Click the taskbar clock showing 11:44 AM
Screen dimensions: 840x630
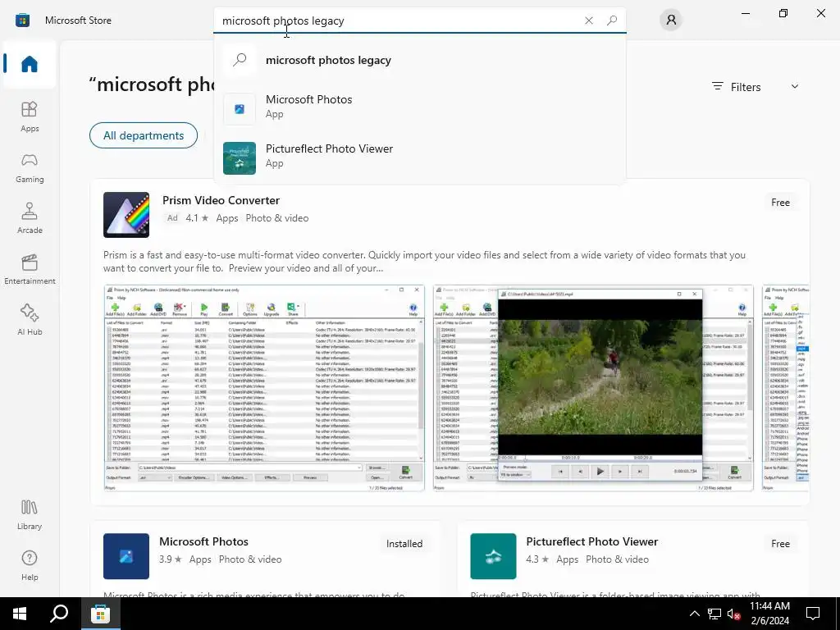(x=769, y=614)
